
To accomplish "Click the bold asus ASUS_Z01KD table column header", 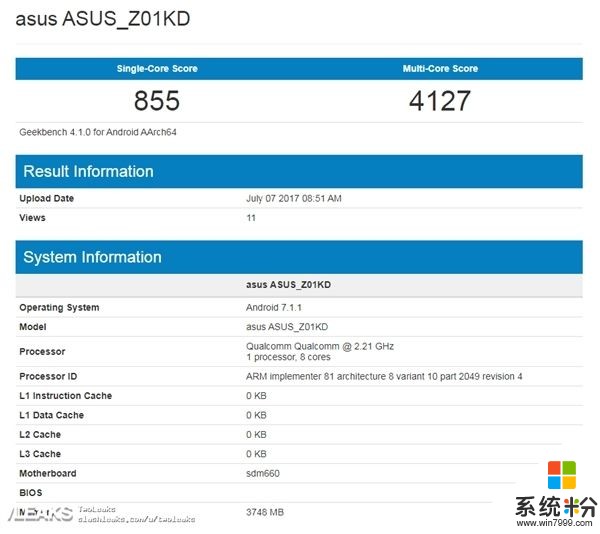I will (289, 285).
